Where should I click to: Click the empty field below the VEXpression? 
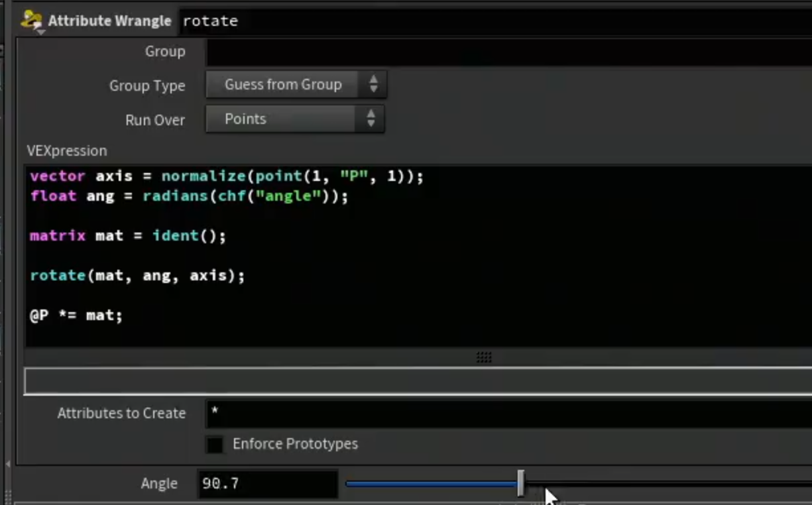click(x=418, y=381)
